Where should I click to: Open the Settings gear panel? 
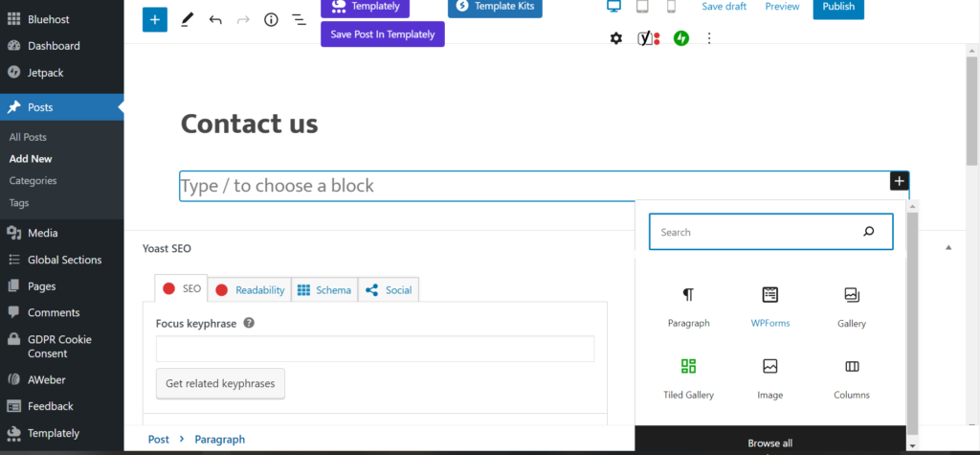pyautogui.click(x=616, y=39)
